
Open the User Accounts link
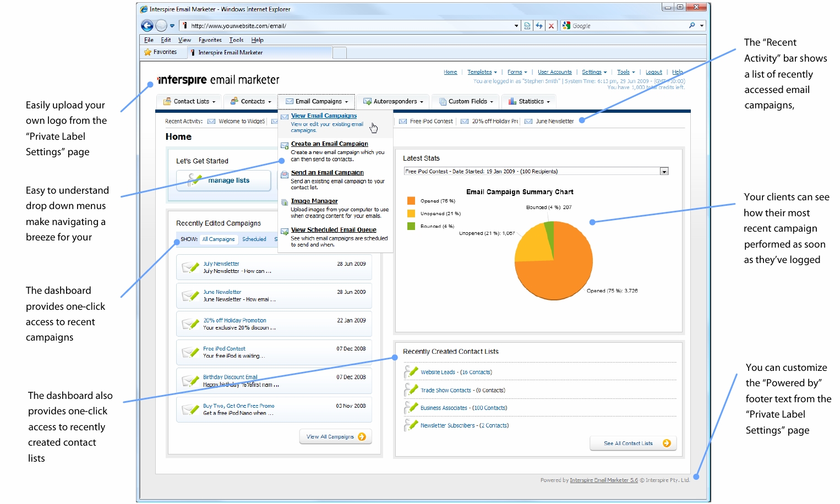(x=555, y=72)
